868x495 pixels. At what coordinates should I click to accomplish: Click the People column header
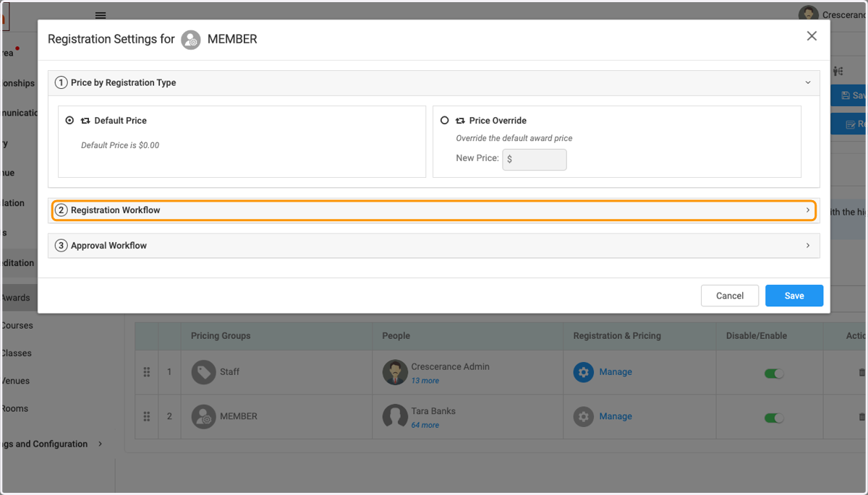(396, 335)
